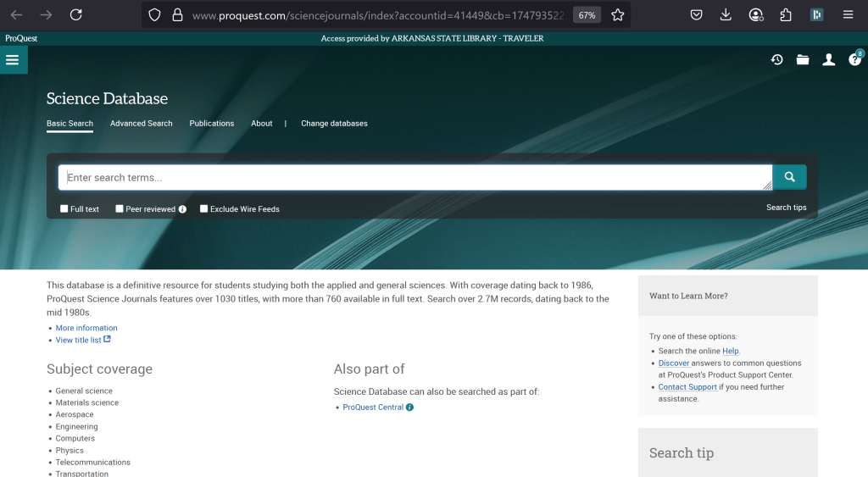Click into the Enter search terms field
The height and width of the screenshot is (477, 868).
(415, 178)
